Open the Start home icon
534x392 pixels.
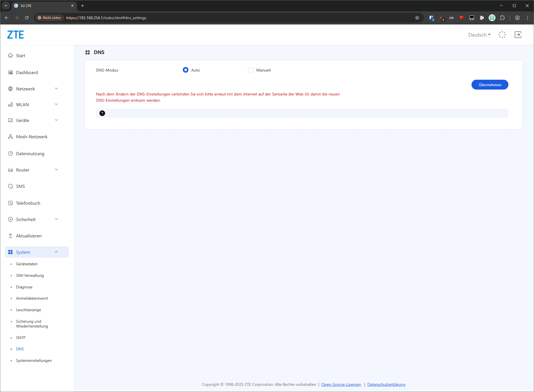click(10, 55)
